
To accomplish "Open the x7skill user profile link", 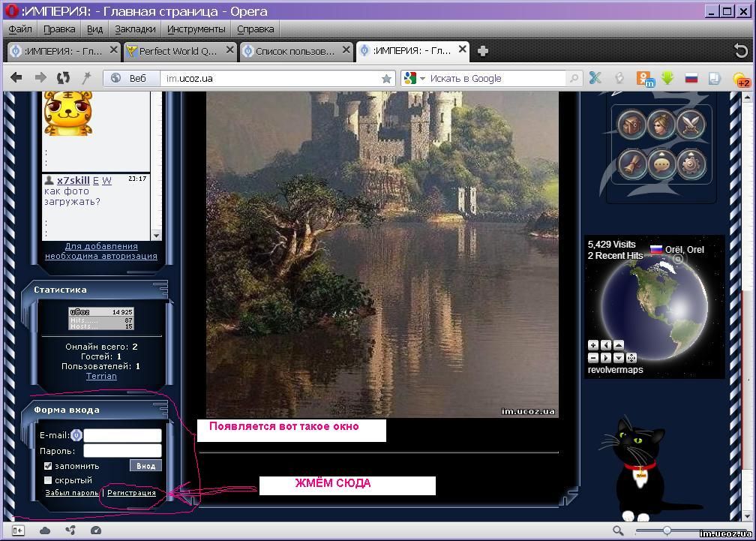I will [x=73, y=180].
